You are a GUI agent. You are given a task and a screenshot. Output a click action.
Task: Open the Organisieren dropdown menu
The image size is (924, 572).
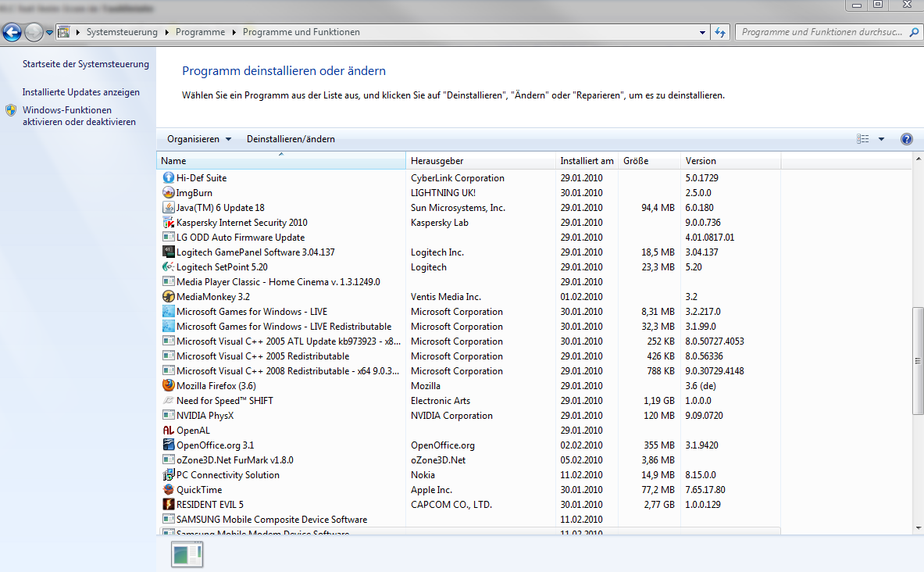[x=199, y=139]
